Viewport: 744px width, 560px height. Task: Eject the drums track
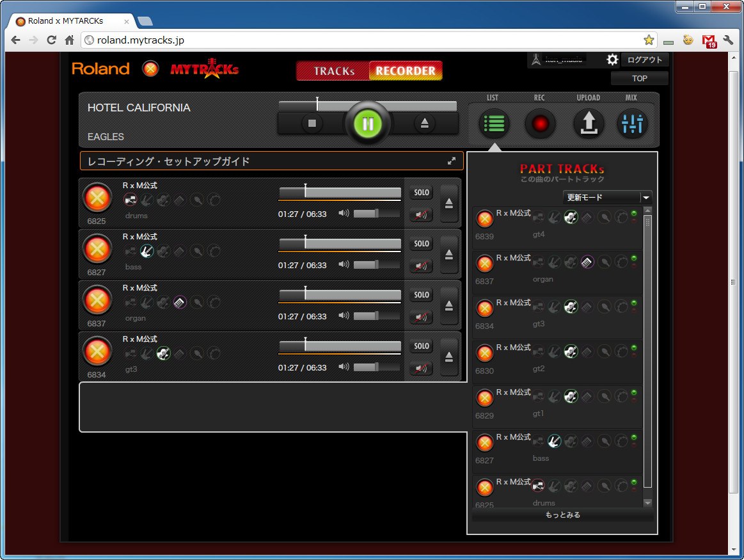449,204
